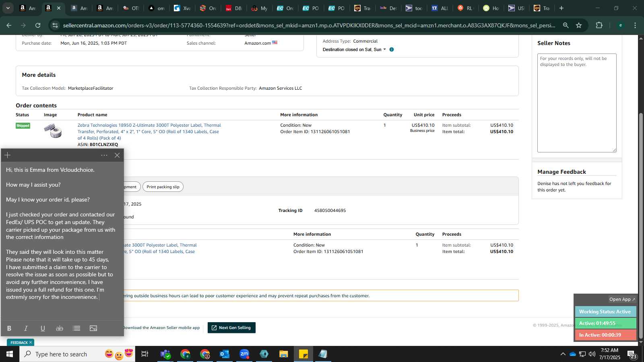Dismiss the FEEDBACK tag
Screen dimensions: 644x362
point(31,342)
